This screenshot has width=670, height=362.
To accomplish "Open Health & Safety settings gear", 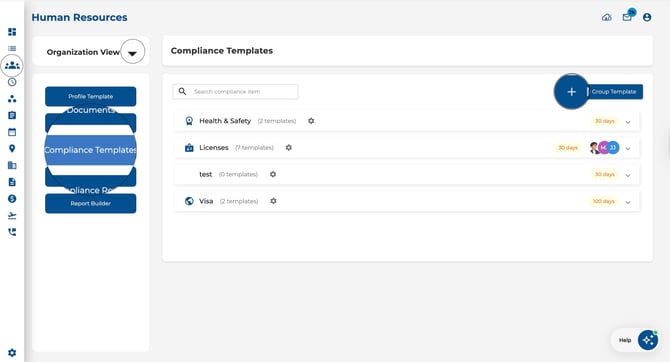I will coord(311,121).
